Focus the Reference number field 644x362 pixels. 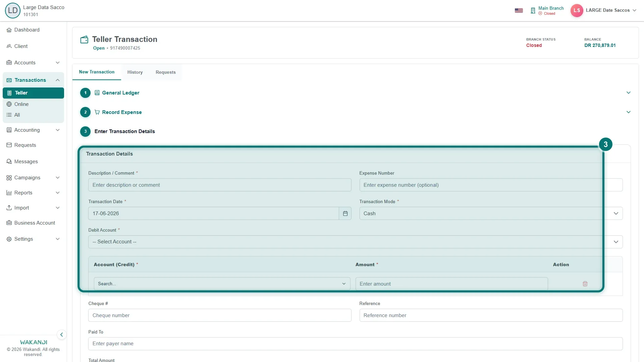[x=491, y=315]
